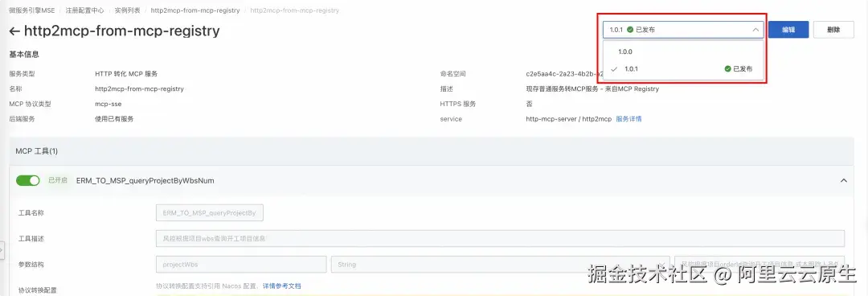868x296 pixels.
Task: Click the String parameter type field
Action: coord(500,265)
